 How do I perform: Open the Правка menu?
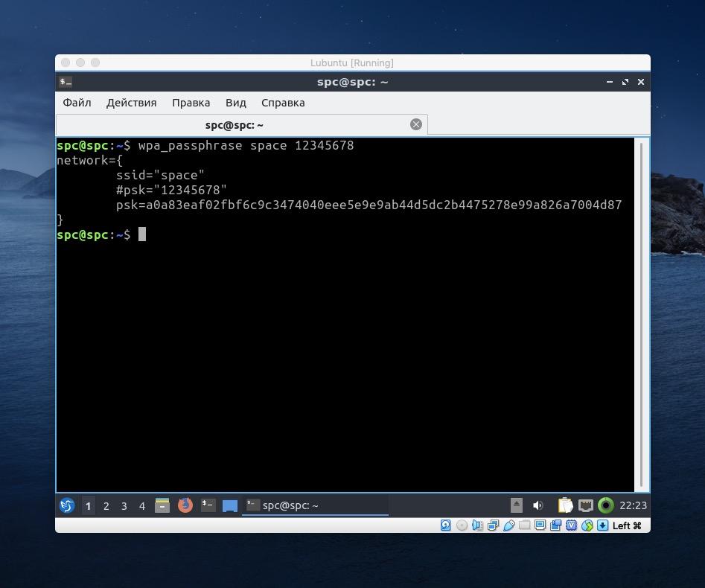[x=191, y=103]
